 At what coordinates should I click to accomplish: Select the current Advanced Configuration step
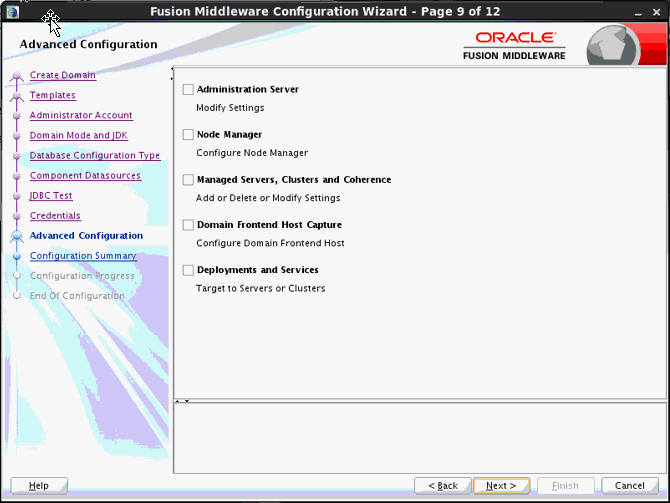pos(86,236)
